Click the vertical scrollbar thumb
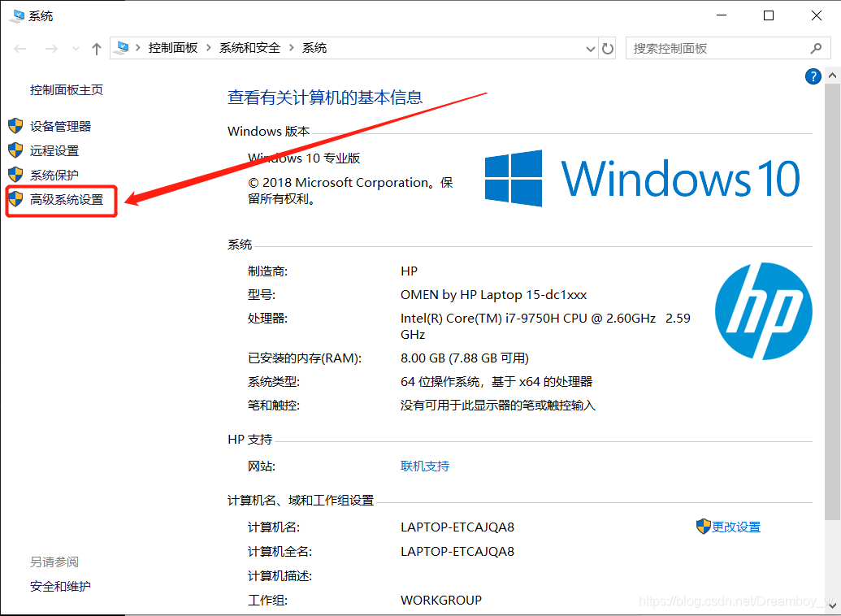 [x=832, y=301]
